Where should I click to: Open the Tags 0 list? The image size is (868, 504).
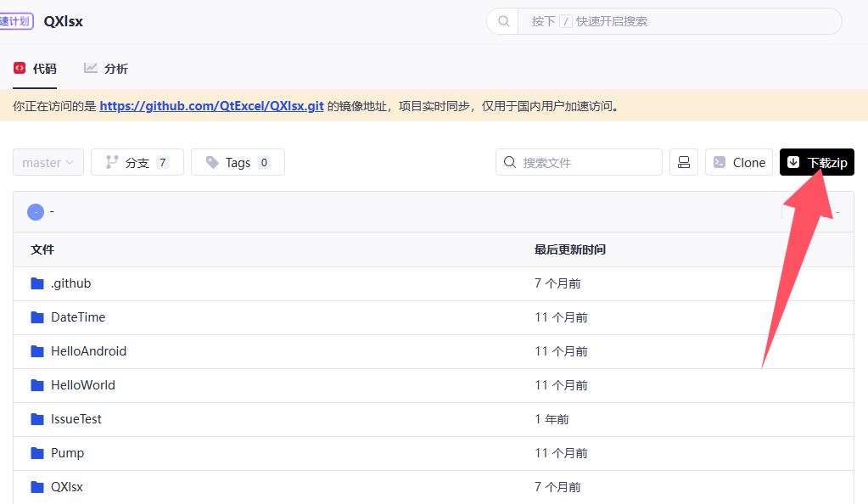[x=238, y=162]
